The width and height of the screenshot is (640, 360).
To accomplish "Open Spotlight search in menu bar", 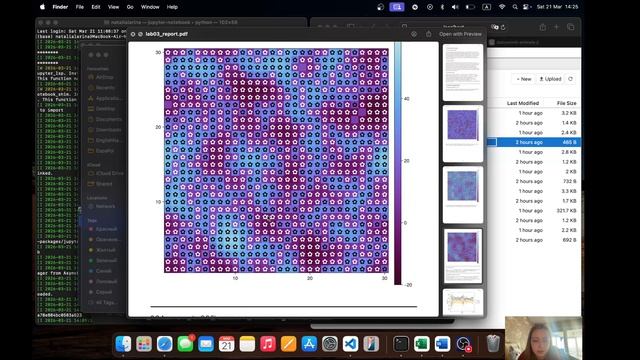I will [515, 7].
